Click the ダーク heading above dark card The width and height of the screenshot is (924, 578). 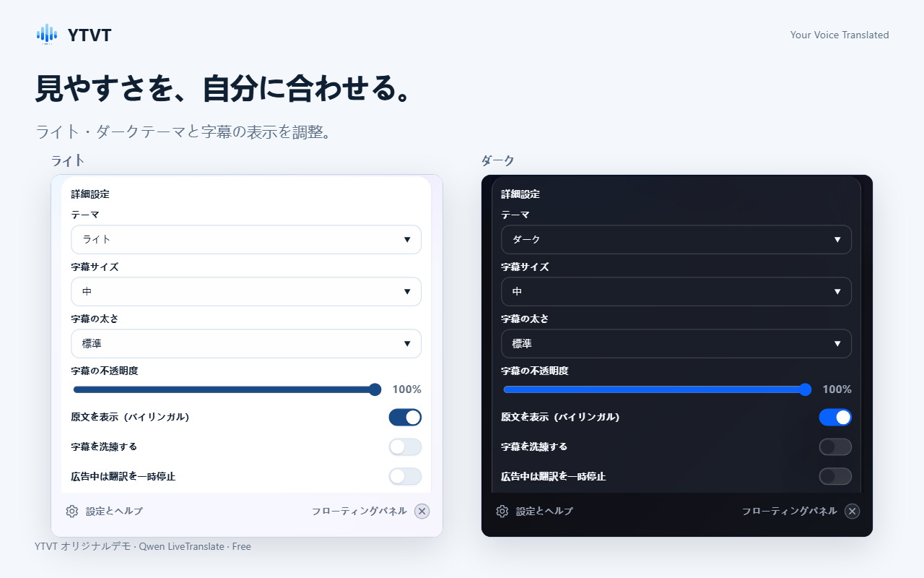click(498, 160)
